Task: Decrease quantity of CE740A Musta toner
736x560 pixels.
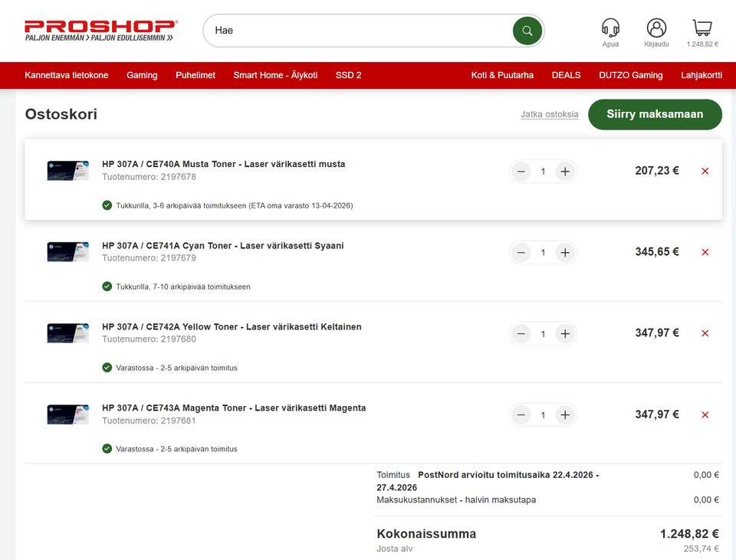Action: click(x=521, y=171)
